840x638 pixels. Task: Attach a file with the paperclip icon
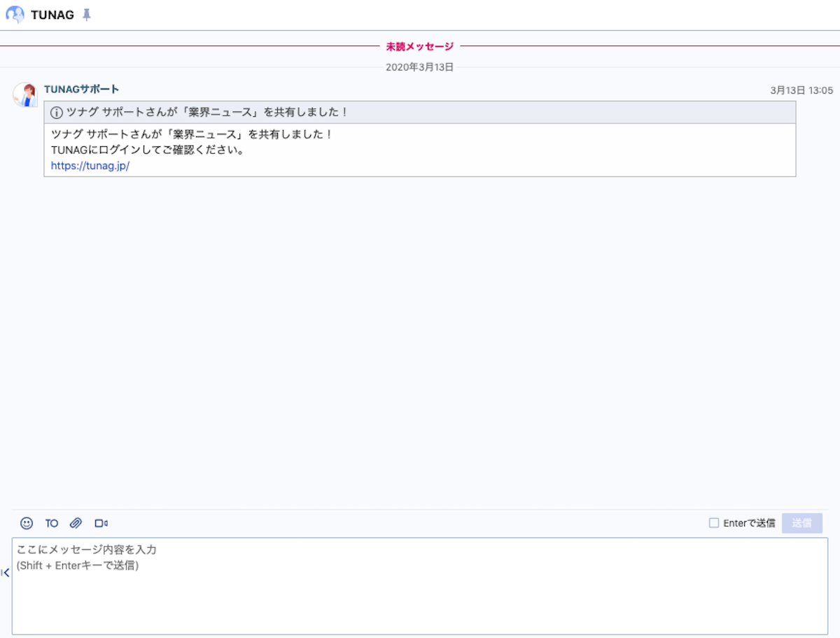pos(76,523)
